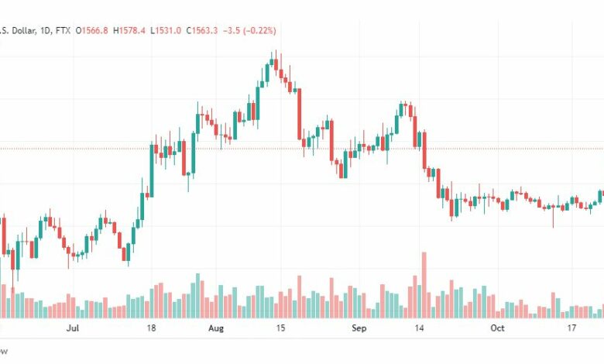Select the Aug label on the time axis

pos(216,328)
